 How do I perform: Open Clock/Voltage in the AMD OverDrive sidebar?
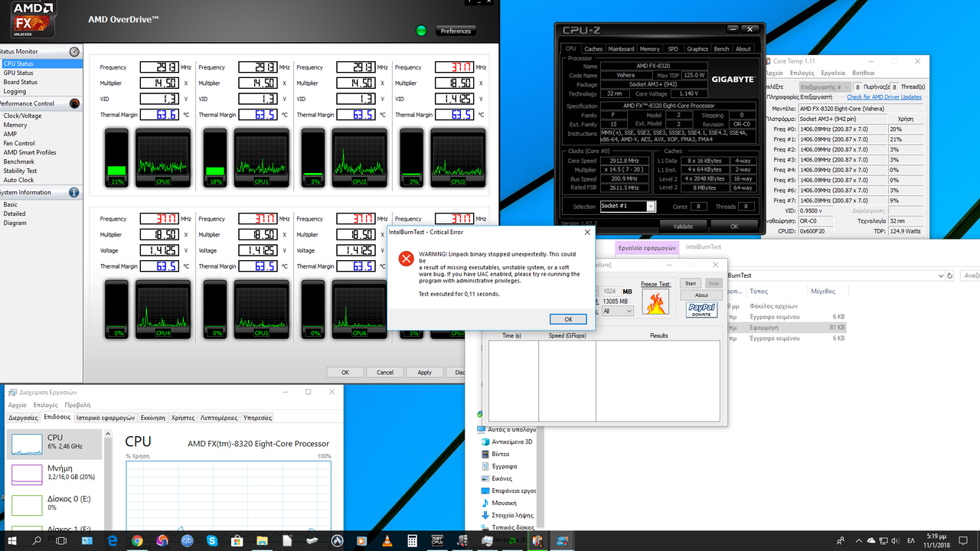point(22,116)
